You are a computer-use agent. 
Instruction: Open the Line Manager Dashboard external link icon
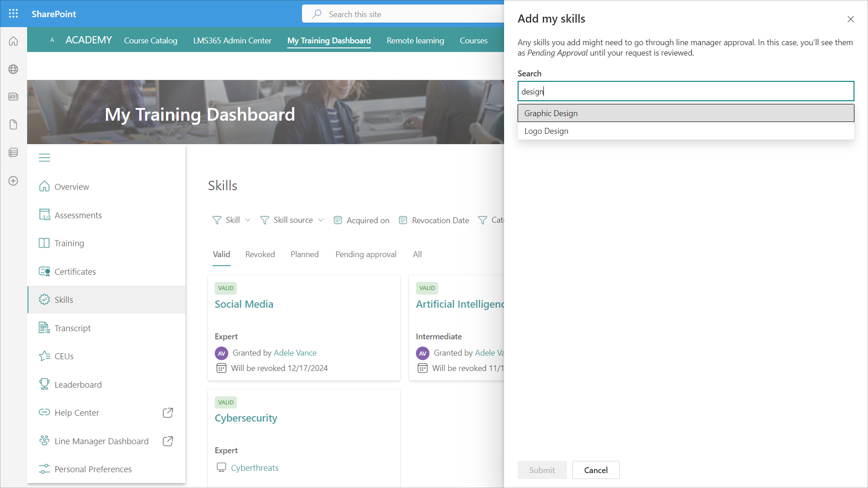coord(168,441)
